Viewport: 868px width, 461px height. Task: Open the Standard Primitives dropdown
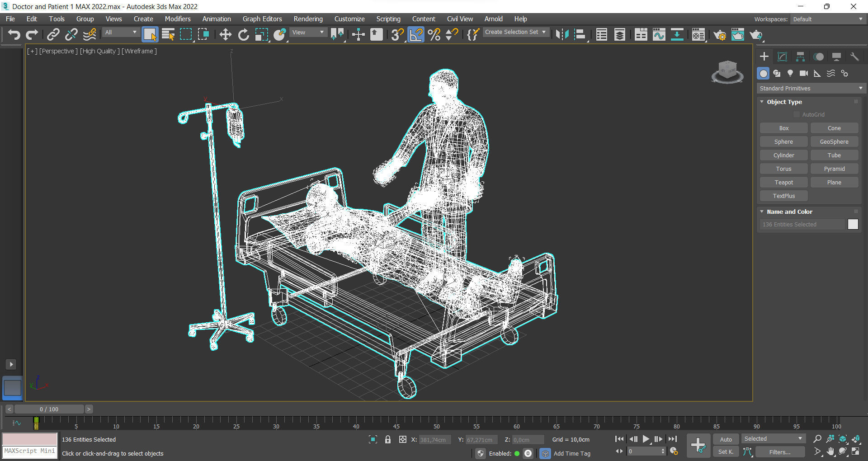tap(811, 89)
